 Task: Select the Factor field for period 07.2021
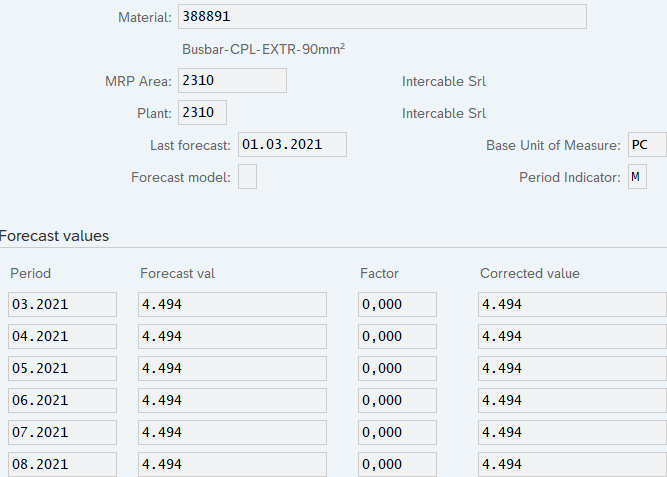click(x=397, y=433)
